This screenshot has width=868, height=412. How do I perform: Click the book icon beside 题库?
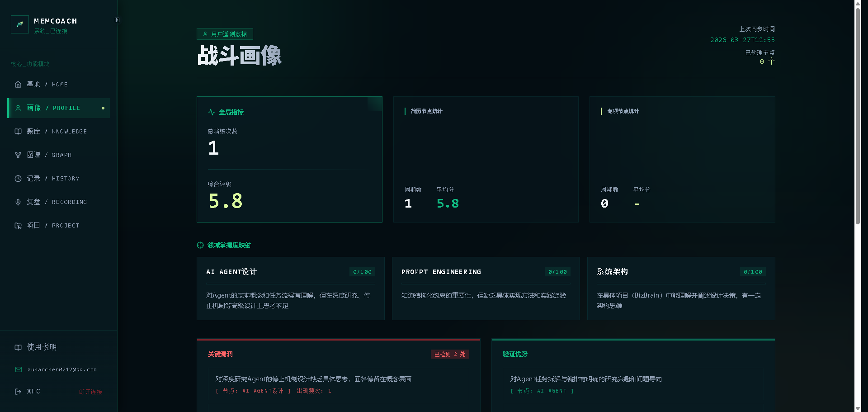coord(18,132)
